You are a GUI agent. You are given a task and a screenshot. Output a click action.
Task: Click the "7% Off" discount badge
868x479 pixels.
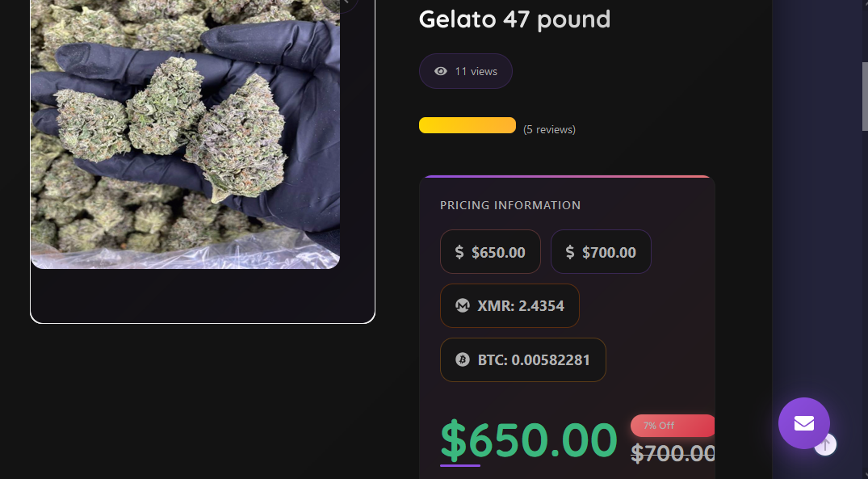(x=671, y=426)
